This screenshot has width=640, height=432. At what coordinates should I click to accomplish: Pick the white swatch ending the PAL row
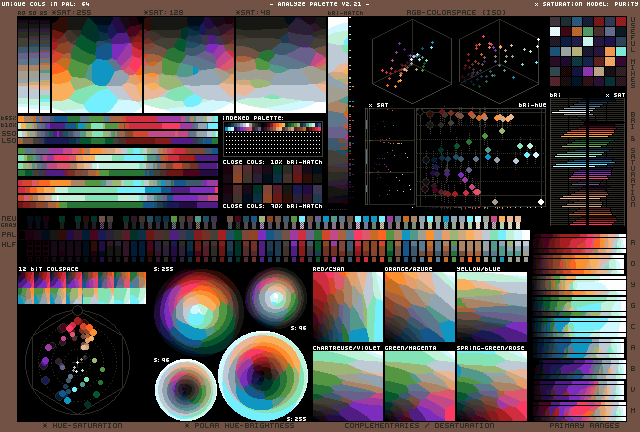(526, 235)
